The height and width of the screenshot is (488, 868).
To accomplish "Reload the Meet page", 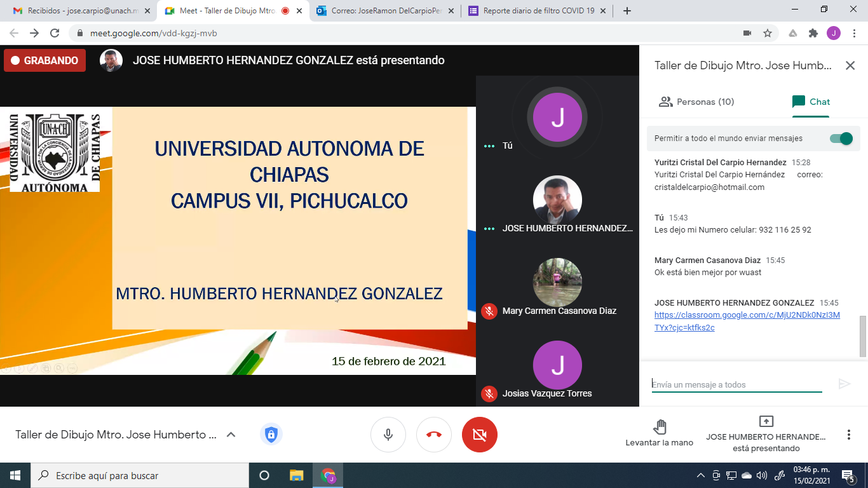I will [55, 33].
